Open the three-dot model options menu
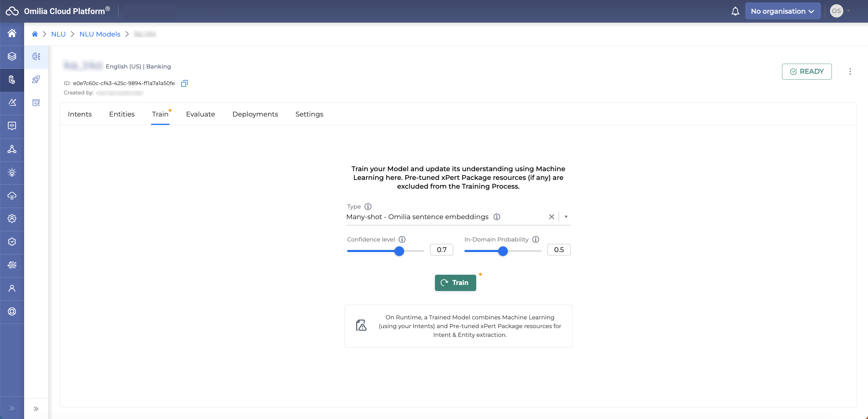This screenshot has width=868, height=419. click(x=850, y=72)
